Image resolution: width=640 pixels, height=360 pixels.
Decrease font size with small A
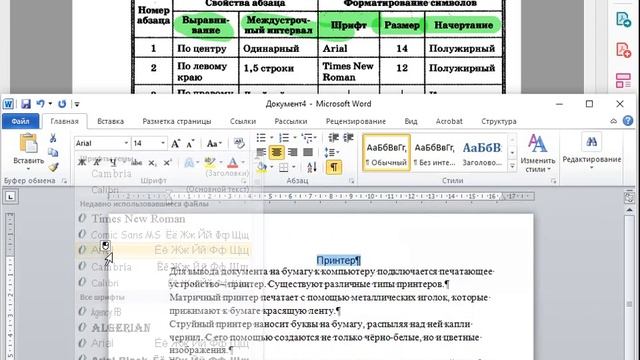[x=190, y=144]
